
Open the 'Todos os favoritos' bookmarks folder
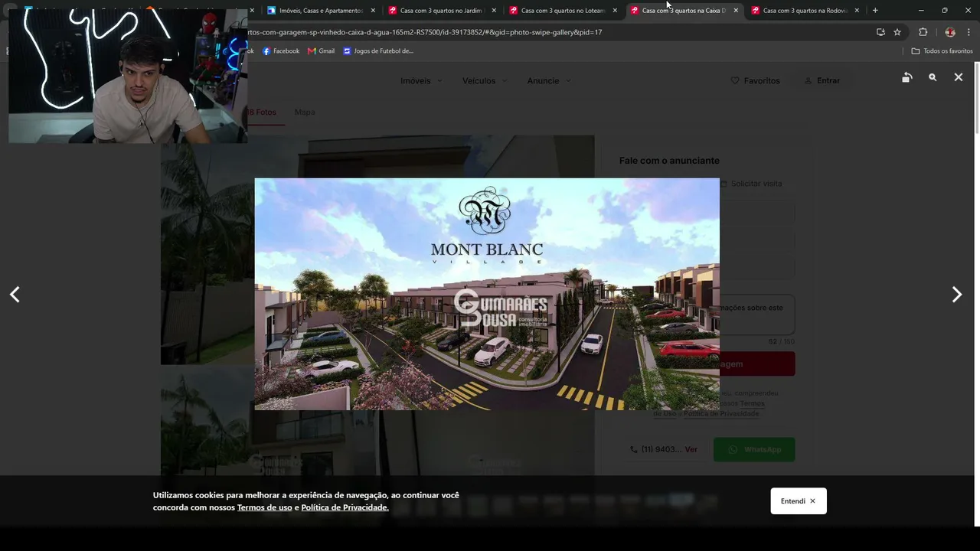[942, 51]
